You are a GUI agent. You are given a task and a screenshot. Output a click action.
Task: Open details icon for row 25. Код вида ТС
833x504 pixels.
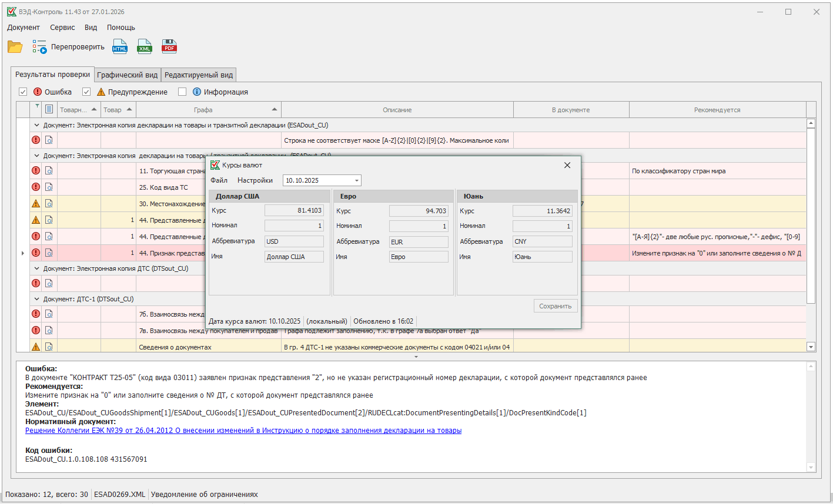(x=49, y=187)
